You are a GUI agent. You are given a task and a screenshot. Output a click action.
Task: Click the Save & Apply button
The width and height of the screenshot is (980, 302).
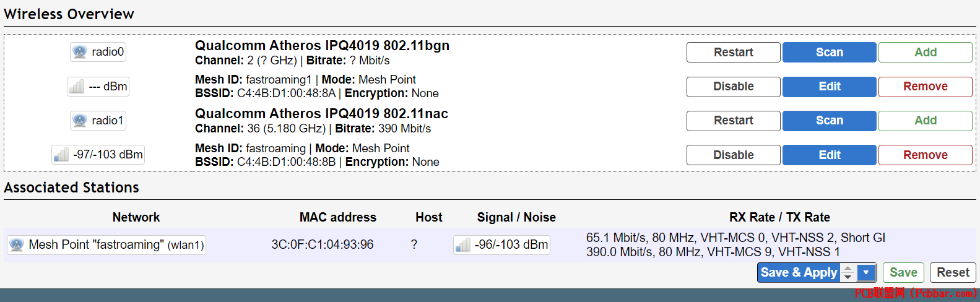point(799,273)
